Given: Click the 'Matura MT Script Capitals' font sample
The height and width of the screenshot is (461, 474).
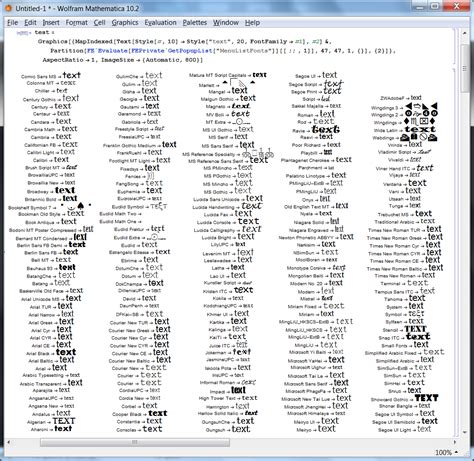Looking at the screenshot, I should coord(228,75).
